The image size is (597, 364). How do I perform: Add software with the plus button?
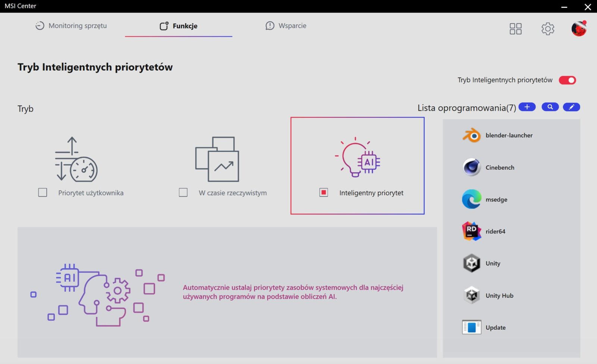pos(527,107)
